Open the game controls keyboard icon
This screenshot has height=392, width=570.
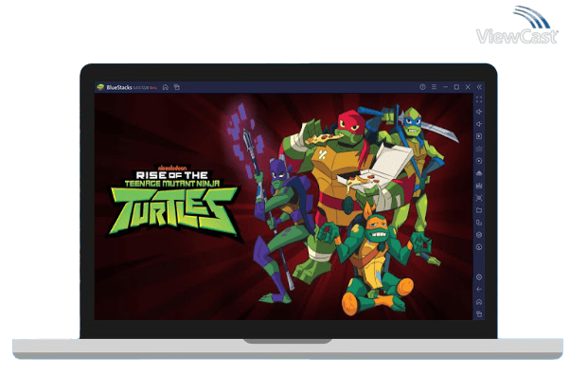tap(479, 149)
